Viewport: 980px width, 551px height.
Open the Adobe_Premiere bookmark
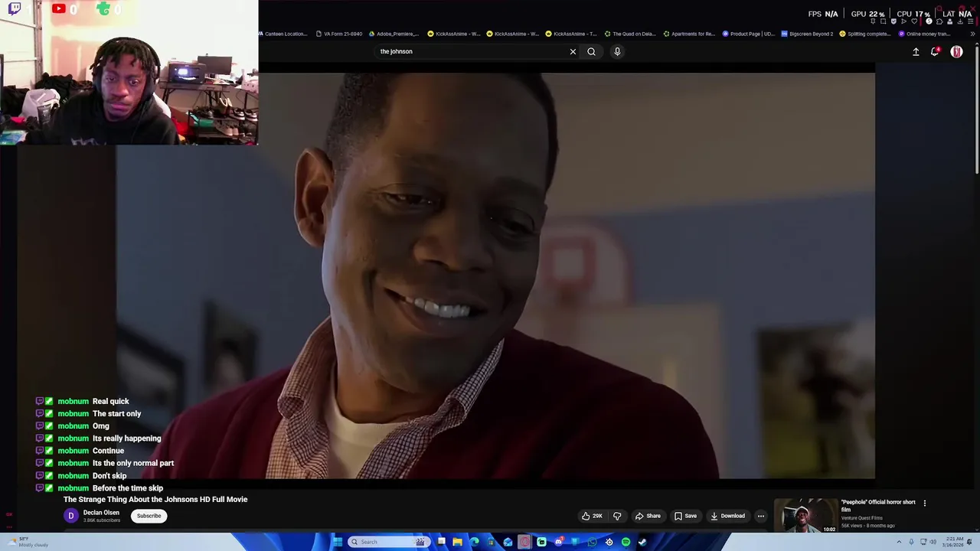(394, 34)
